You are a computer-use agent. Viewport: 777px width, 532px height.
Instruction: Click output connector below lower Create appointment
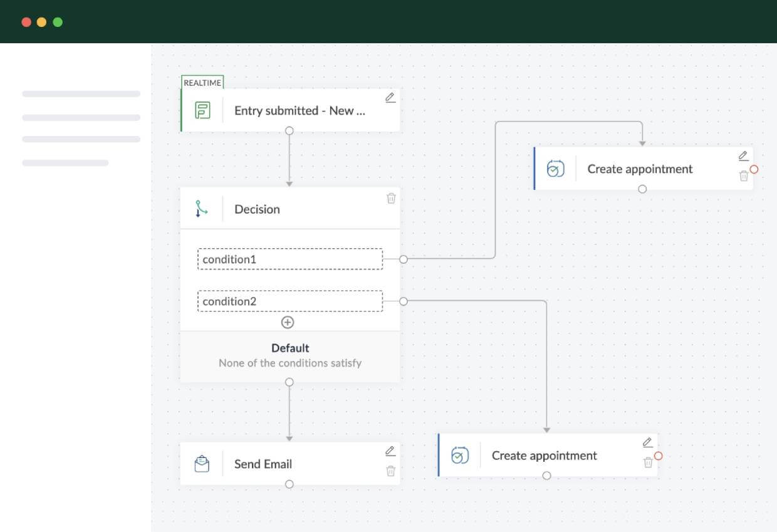coord(547,476)
